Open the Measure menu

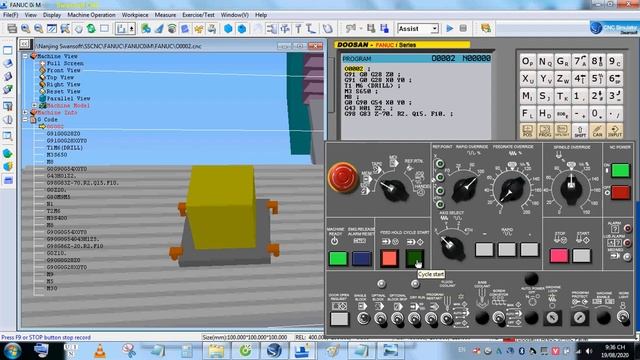tap(165, 15)
